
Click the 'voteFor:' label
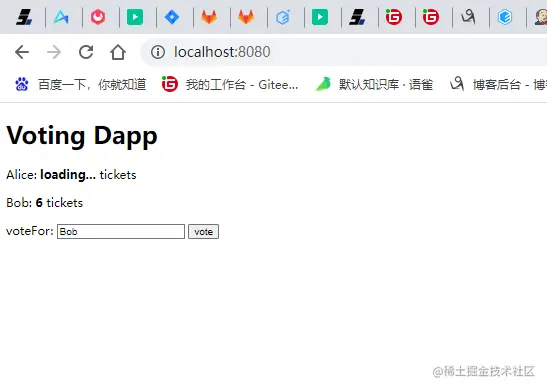click(30, 231)
